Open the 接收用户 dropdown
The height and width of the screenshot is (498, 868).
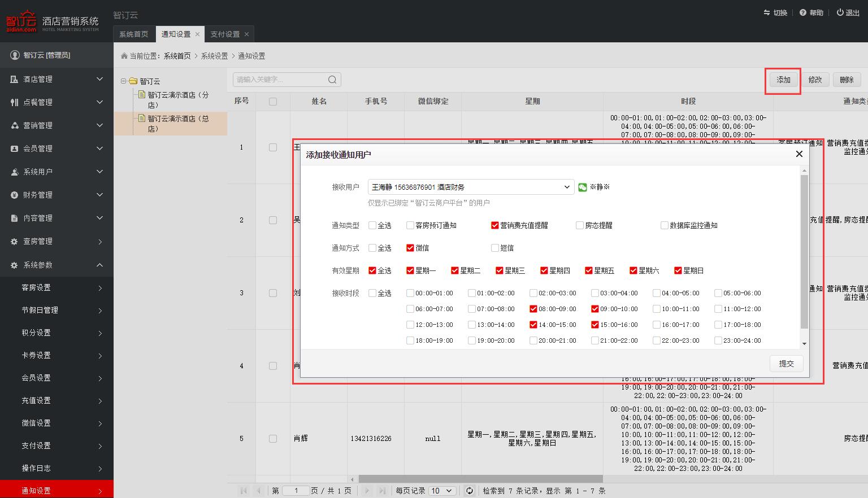tap(471, 187)
